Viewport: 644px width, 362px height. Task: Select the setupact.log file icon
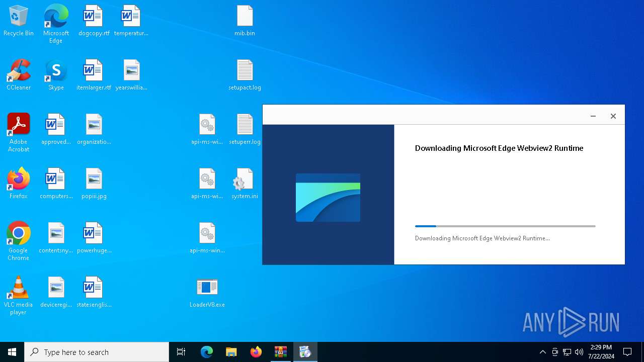pos(245,75)
